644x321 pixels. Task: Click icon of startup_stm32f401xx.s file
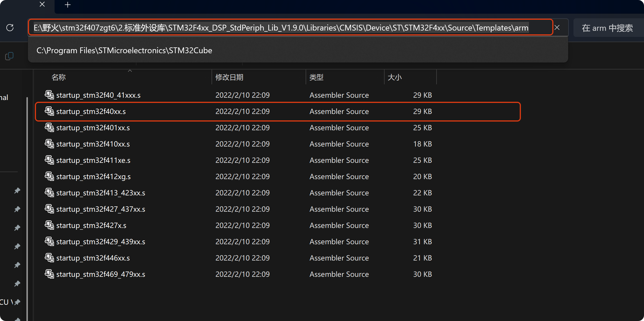point(49,127)
